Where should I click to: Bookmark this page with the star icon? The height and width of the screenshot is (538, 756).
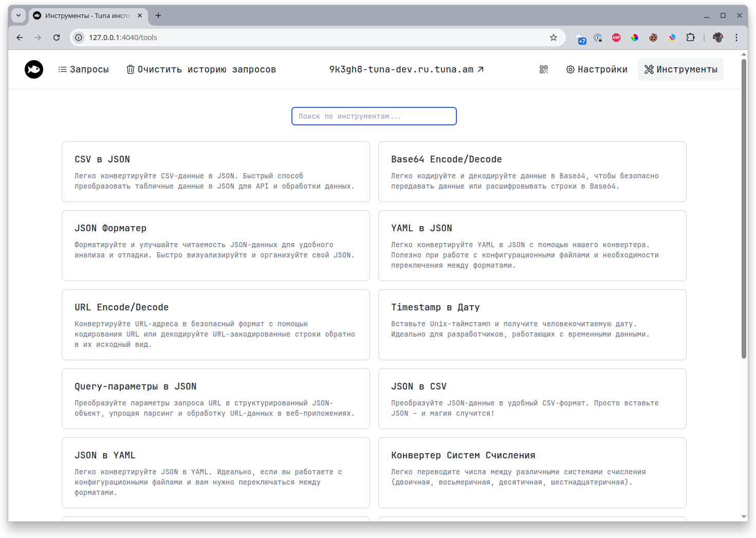[x=554, y=38]
